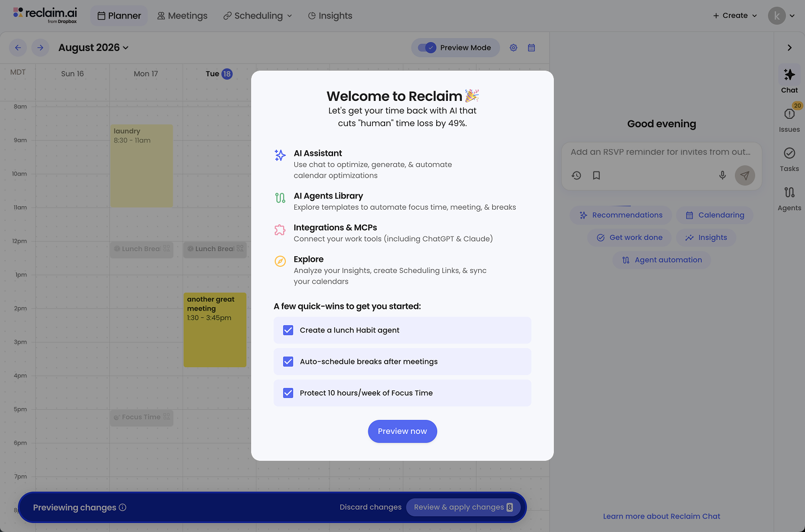
Task: Expand the August 2026 month picker
Action: pos(94,48)
